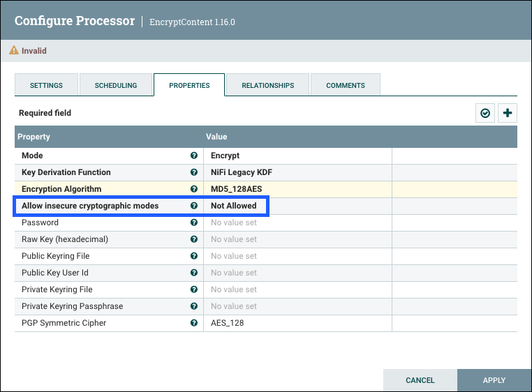Open help icon for Encryption Algorithm
This screenshot has width=532, height=392.
pos(194,189)
